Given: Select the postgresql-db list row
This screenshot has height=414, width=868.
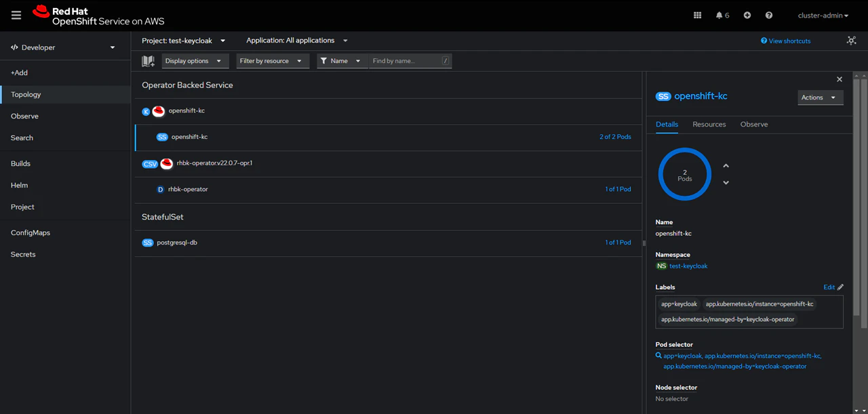Looking at the screenshot, I should [x=388, y=243].
